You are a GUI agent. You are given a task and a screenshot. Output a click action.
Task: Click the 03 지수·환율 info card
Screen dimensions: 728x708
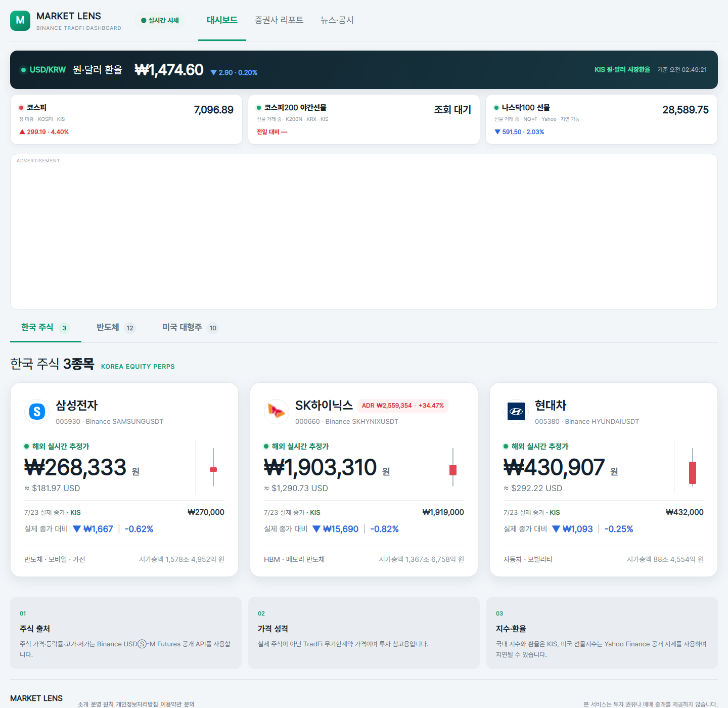(x=602, y=633)
